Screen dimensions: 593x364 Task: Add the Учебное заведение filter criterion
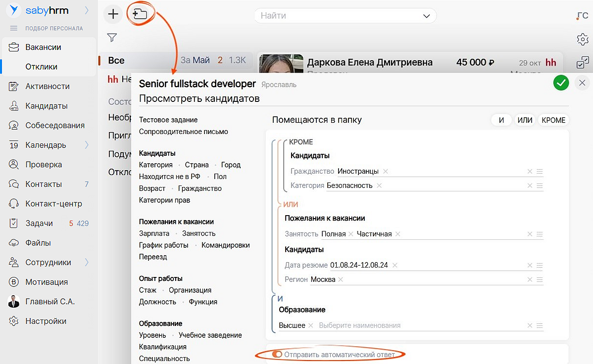click(x=210, y=335)
